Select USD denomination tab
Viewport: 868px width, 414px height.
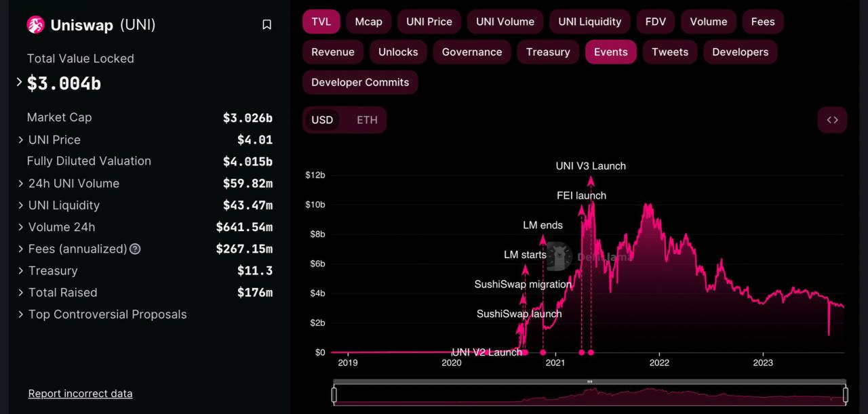pyautogui.click(x=322, y=120)
